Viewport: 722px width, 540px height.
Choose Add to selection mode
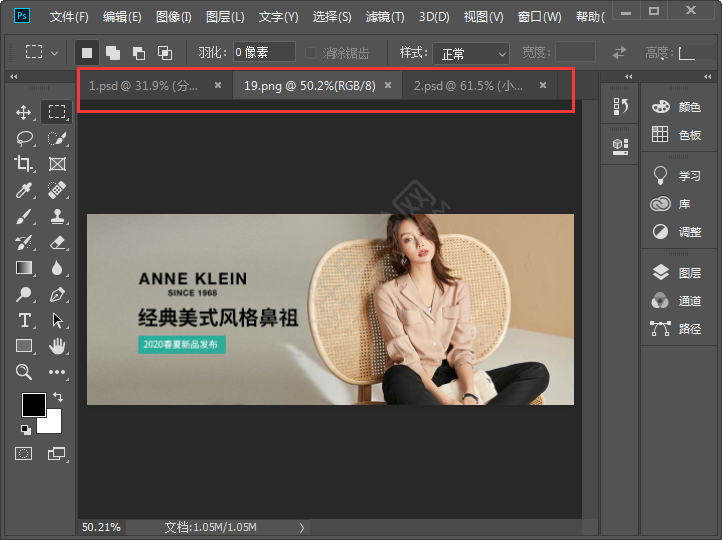click(x=113, y=53)
